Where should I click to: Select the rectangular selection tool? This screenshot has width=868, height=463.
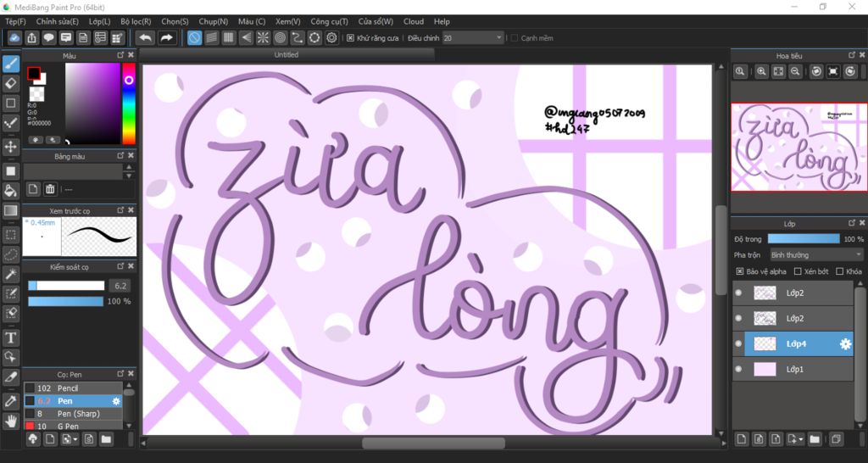(x=10, y=235)
